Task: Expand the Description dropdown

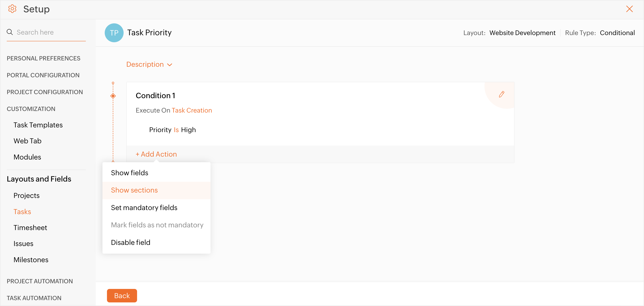Action: (149, 64)
